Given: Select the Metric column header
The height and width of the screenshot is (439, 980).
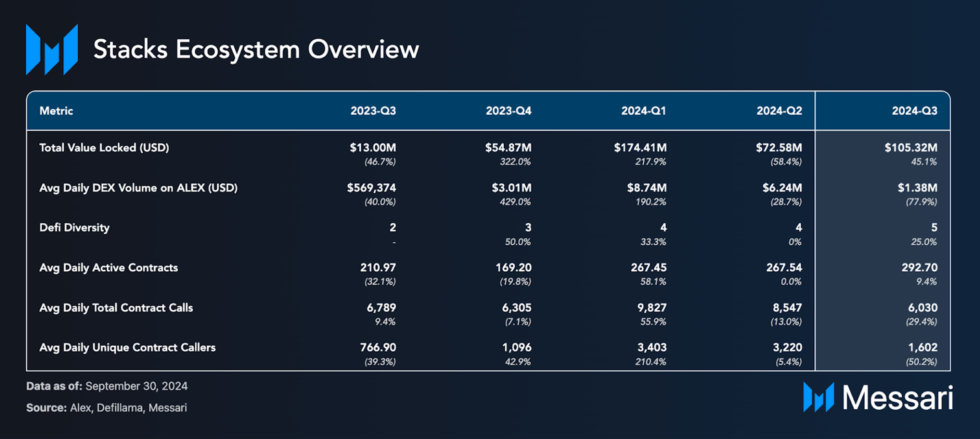Looking at the screenshot, I should [x=56, y=111].
